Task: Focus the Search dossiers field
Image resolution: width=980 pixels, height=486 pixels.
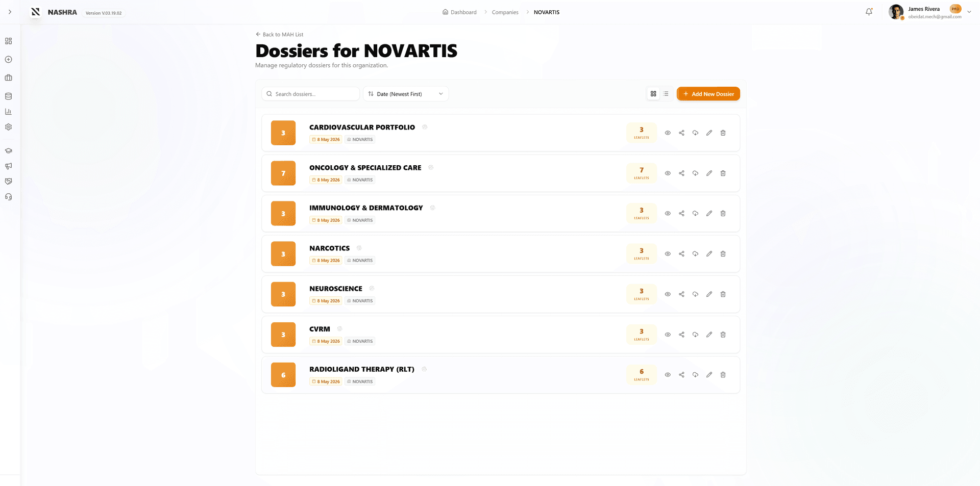Action: (x=311, y=94)
